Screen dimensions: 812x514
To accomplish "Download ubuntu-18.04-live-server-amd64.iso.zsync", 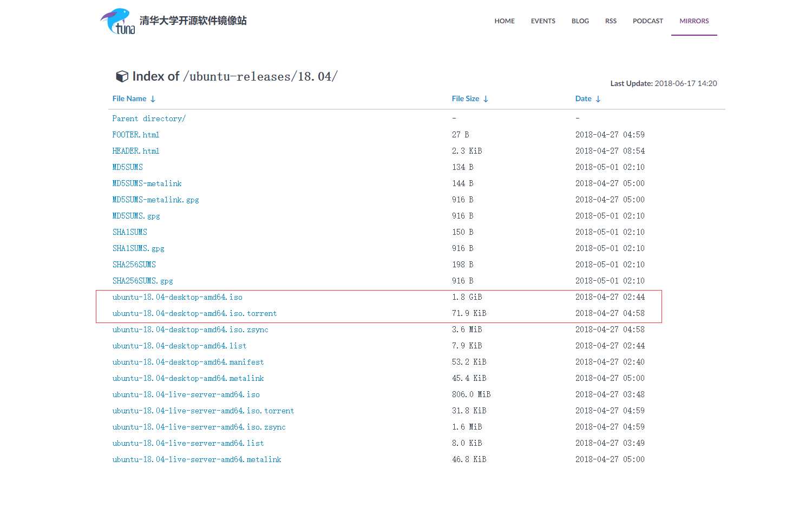I will tap(199, 427).
